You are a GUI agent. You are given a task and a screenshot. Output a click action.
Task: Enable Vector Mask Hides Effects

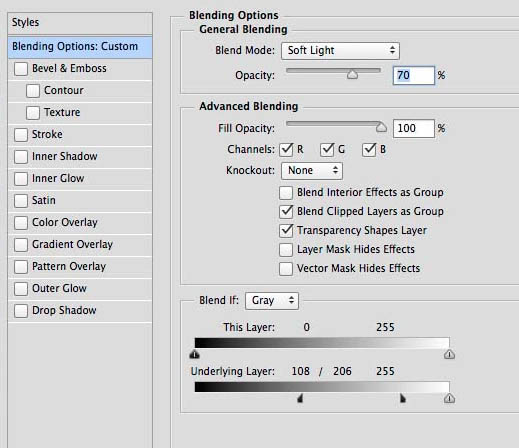[x=286, y=269]
